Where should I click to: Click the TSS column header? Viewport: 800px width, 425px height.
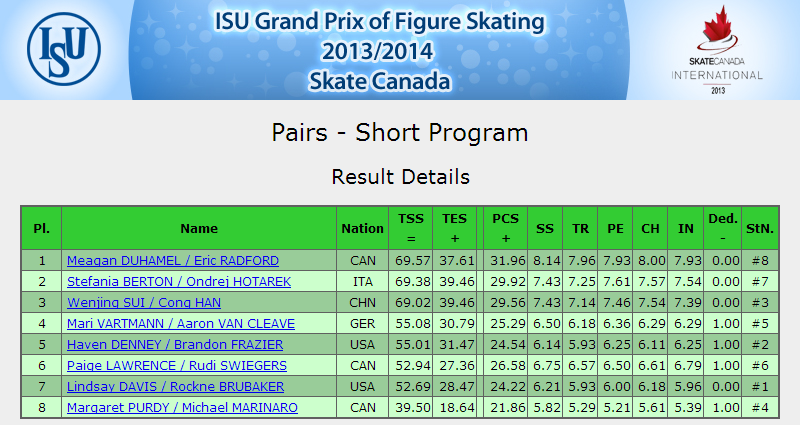(x=411, y=228)
